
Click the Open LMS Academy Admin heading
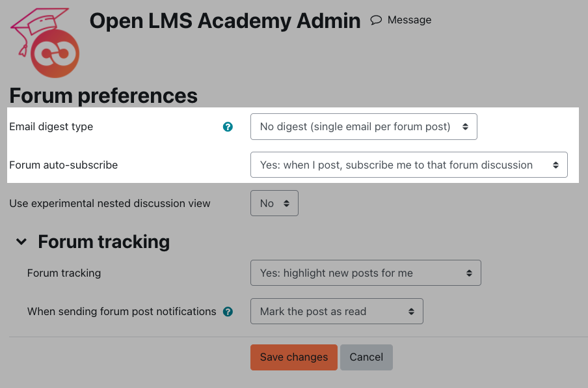(225, 21)
